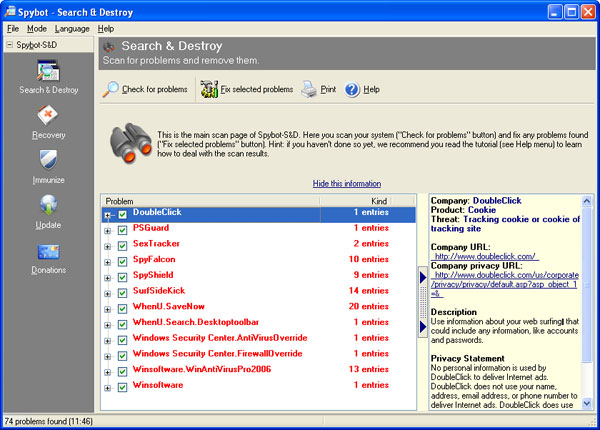Click the Check for problems label
The width and height of the screenshot is (600, 430).
[155, 90]
